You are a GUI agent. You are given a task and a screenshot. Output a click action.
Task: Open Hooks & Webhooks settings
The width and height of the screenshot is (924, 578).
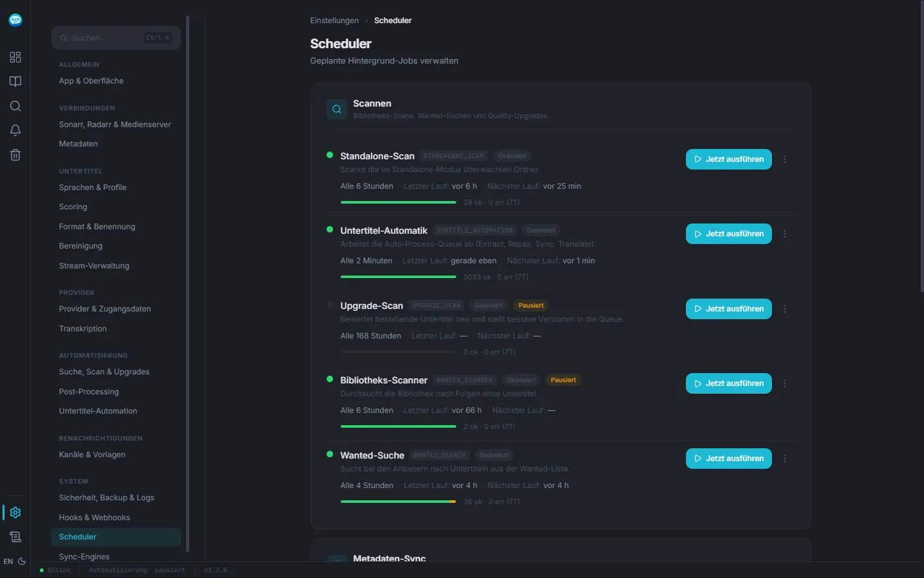[x=116, y=518]
